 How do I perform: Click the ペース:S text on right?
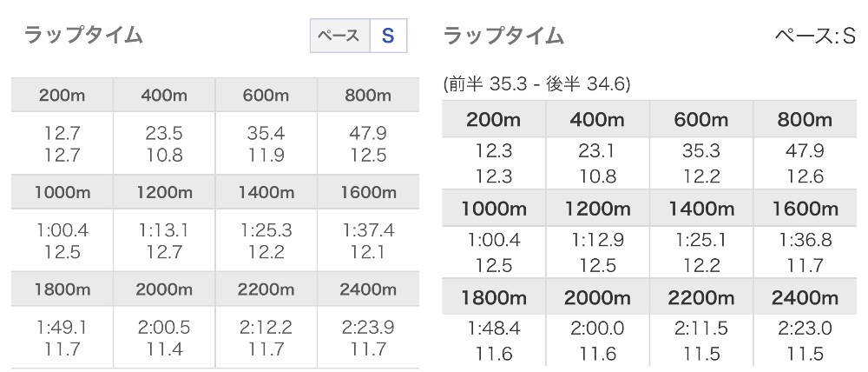(815, 37)
